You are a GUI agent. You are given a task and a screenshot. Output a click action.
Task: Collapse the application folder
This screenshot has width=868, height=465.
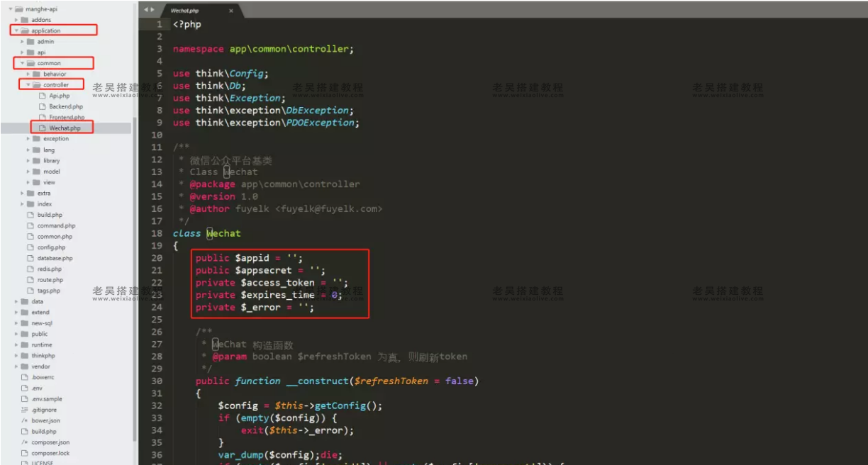[x=16, y=30]
